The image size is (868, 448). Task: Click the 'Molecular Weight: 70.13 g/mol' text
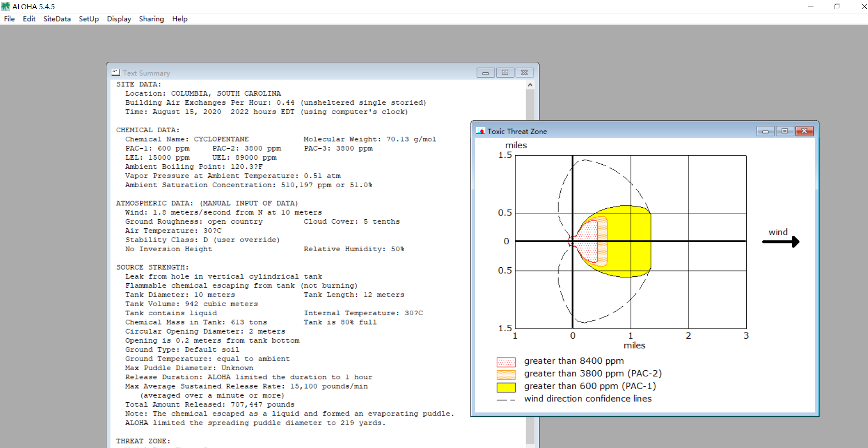370,139
